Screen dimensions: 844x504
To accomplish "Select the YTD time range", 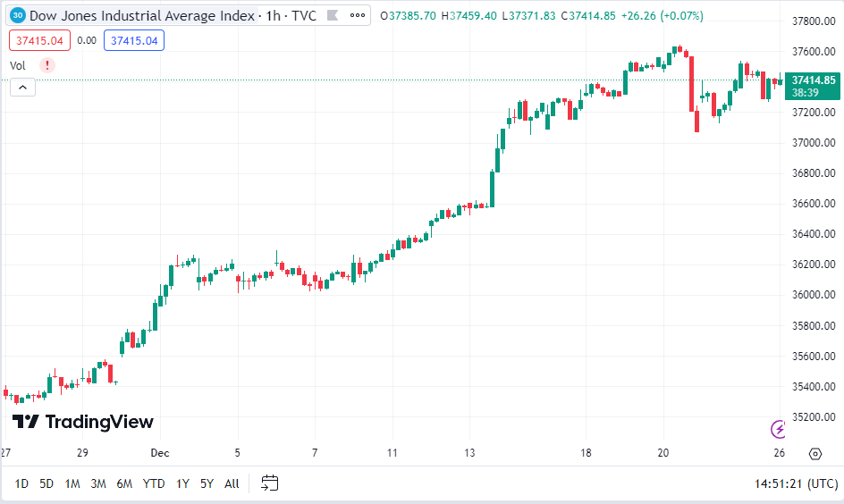I will [x=154, y=483].
